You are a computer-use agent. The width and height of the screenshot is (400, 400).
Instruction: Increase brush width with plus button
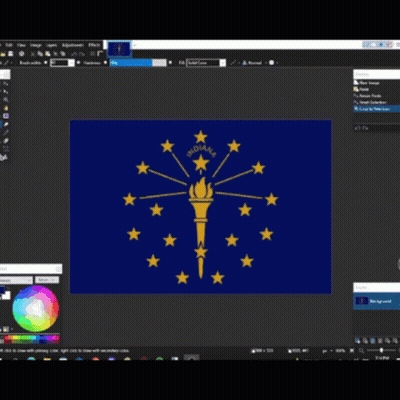coord(78,62)
